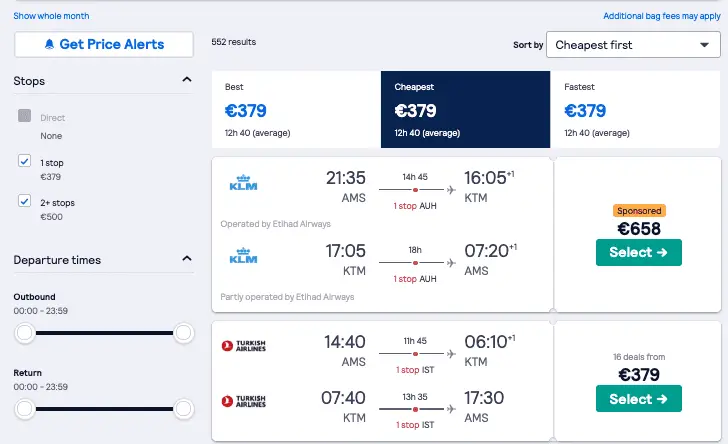Click the KLM logo on the outbound flight
The height and width of the screenshot is (444, 728).
click(243, 183)
